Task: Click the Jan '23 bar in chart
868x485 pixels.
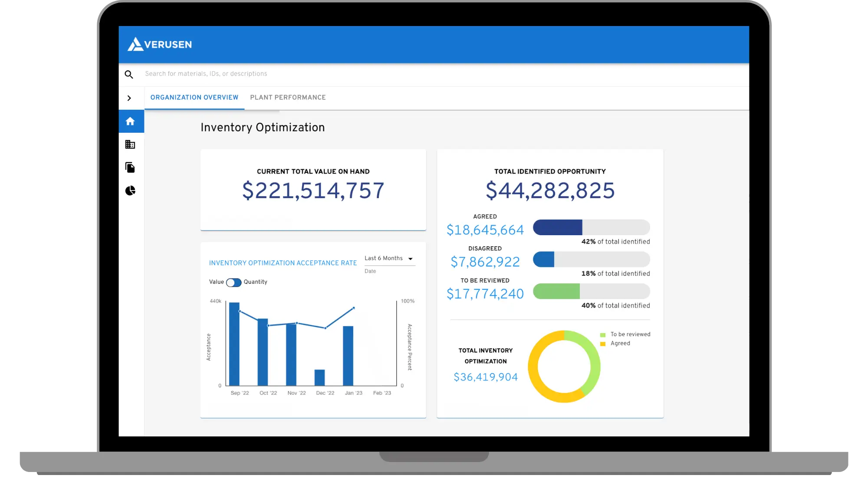Action: (348, 356)
